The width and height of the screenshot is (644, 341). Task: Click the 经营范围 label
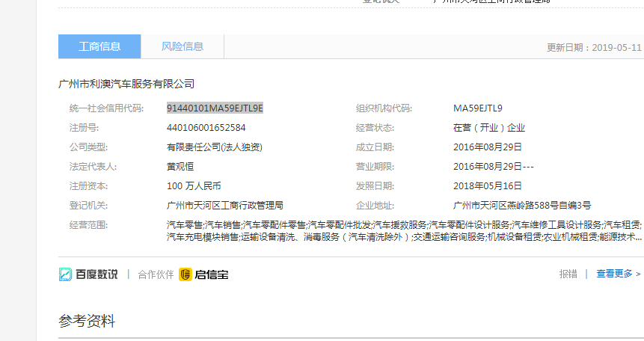89,225
